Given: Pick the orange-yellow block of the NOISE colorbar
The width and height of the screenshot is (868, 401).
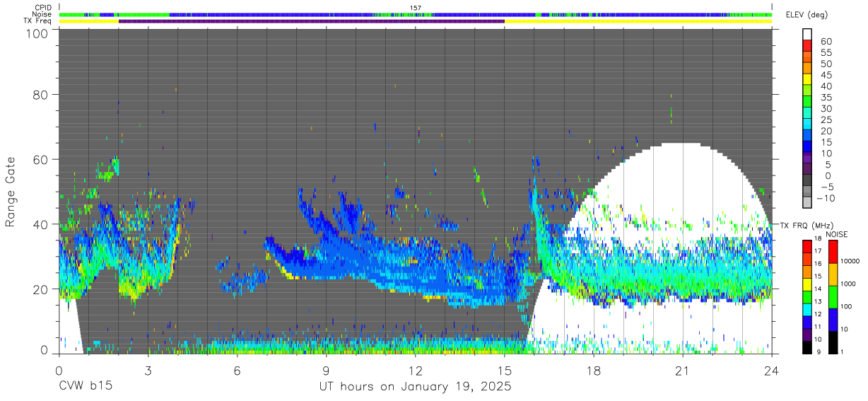Looking at the screenshot, I should tap(832, 274).
